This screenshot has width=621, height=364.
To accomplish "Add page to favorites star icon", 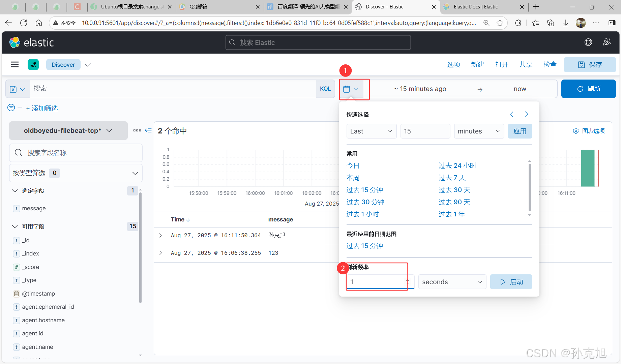I will click(x=500, y=23).
